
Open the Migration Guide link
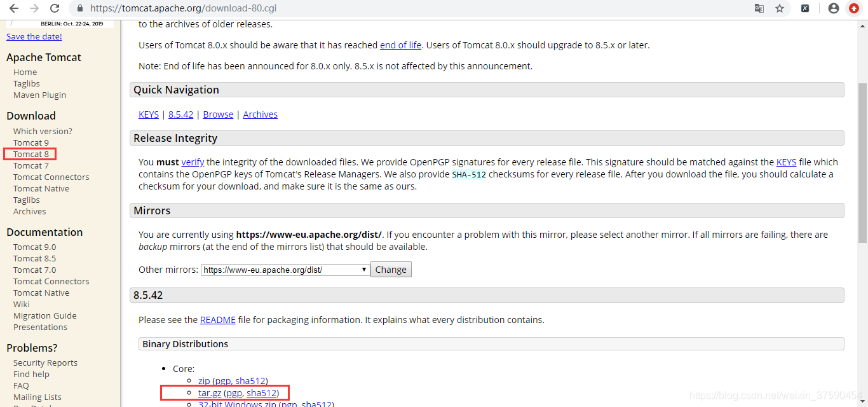(x=45, y=315)
